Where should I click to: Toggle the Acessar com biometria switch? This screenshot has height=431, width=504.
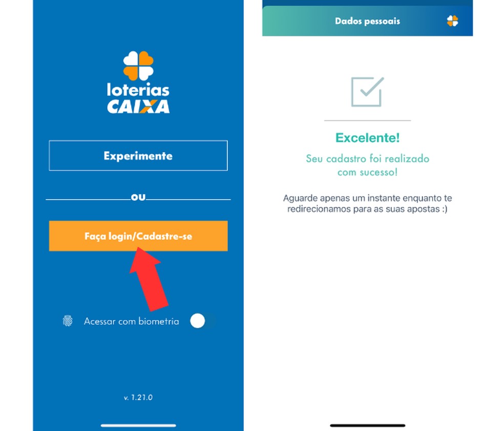[202, 321]
